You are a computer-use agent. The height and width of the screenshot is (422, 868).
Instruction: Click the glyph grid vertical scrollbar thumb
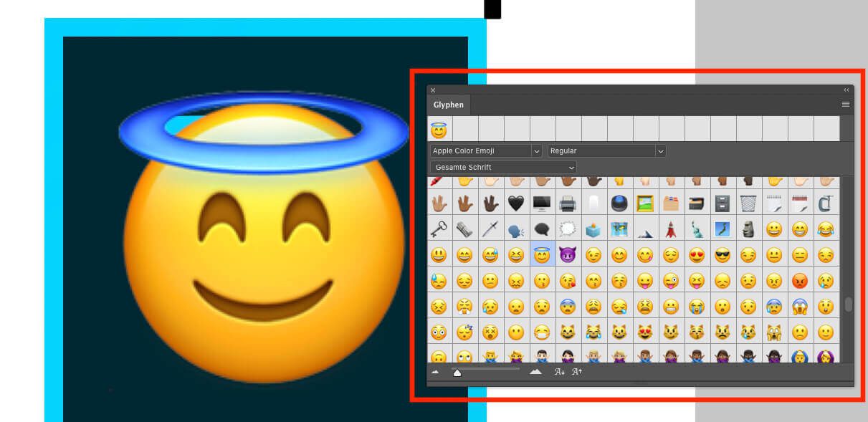(x=849, y=304)
